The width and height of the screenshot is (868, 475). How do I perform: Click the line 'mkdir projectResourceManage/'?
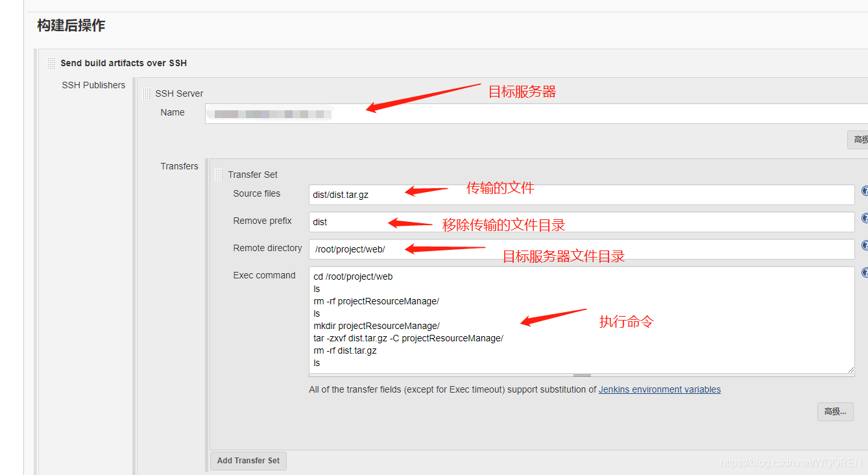(376, 326)
